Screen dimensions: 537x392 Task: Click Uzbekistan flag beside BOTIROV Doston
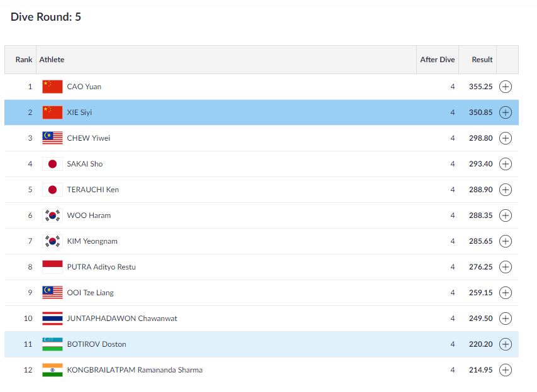coord(52,344)
